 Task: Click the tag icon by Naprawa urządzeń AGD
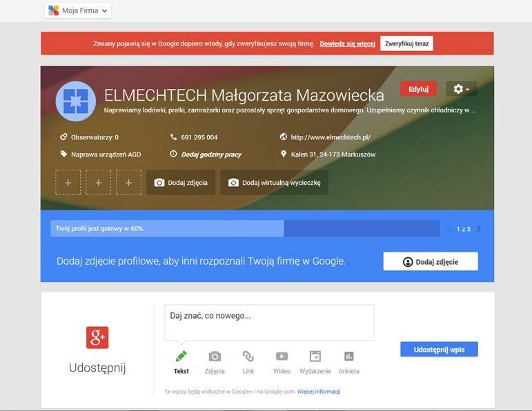(x=63, y=154)
